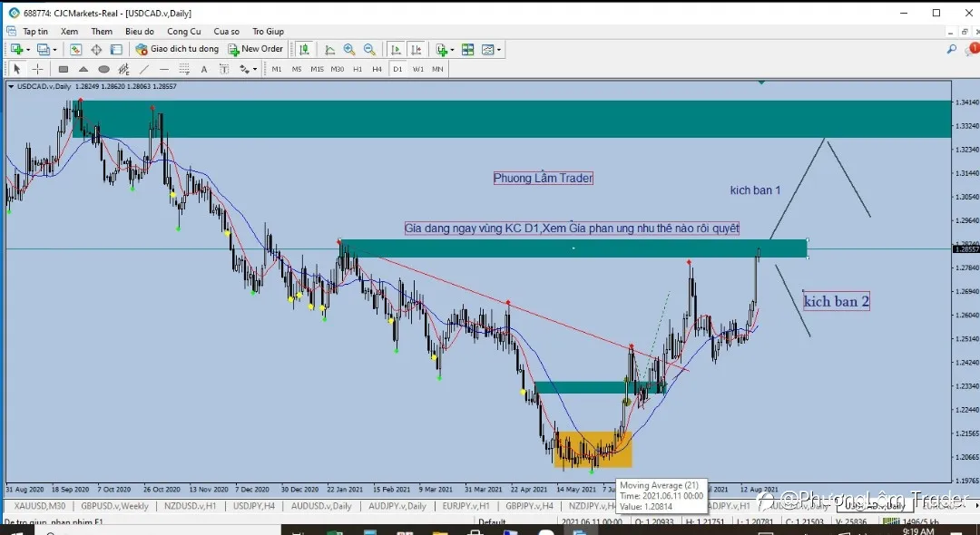Select the horizontal line tool
This screenshot has width=980, height=535.
[163, 69]
